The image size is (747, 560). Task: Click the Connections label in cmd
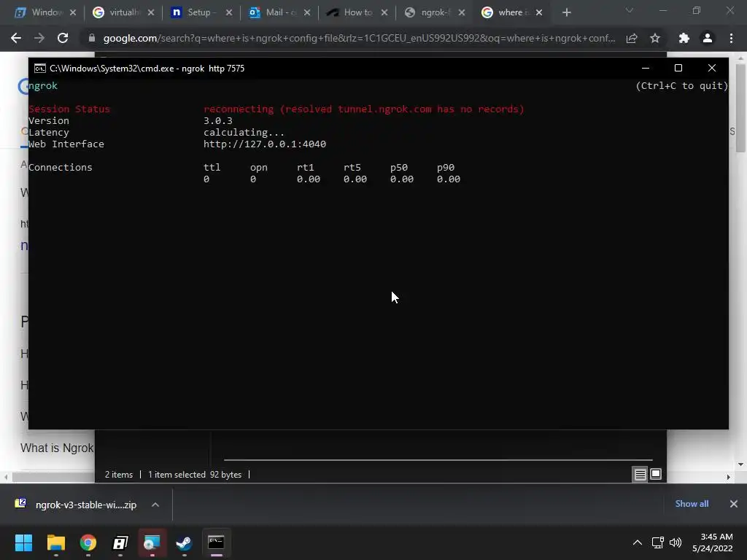61,167
